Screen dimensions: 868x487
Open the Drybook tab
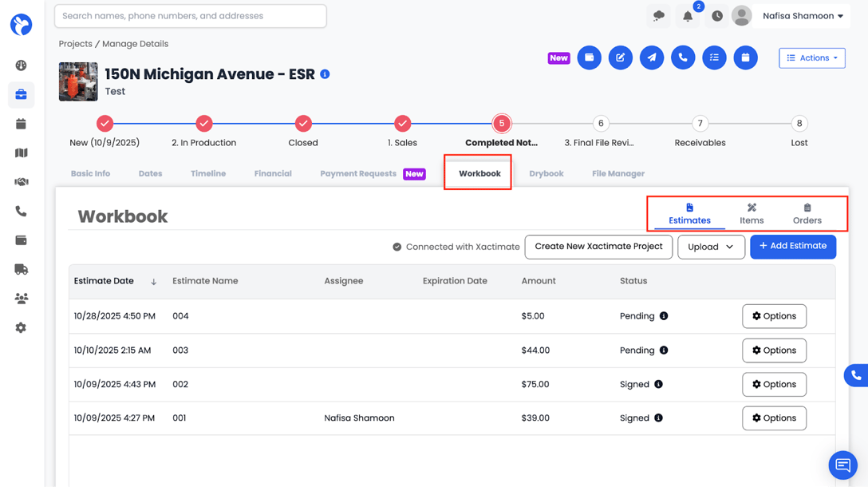546,173
